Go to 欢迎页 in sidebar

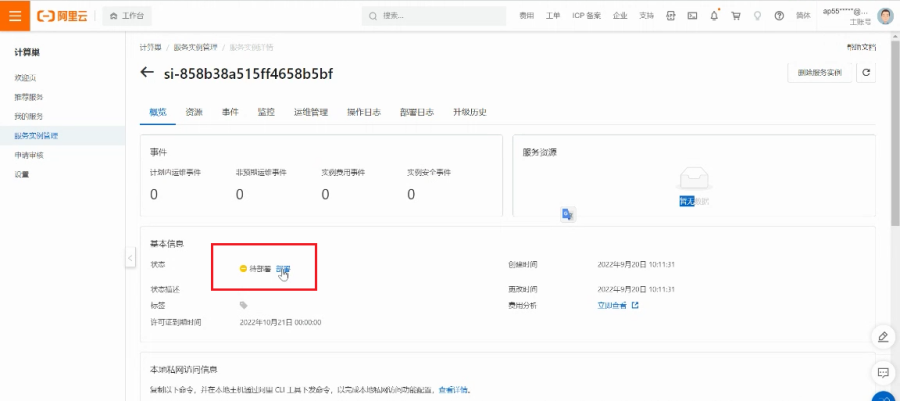(x=25, y=77)
